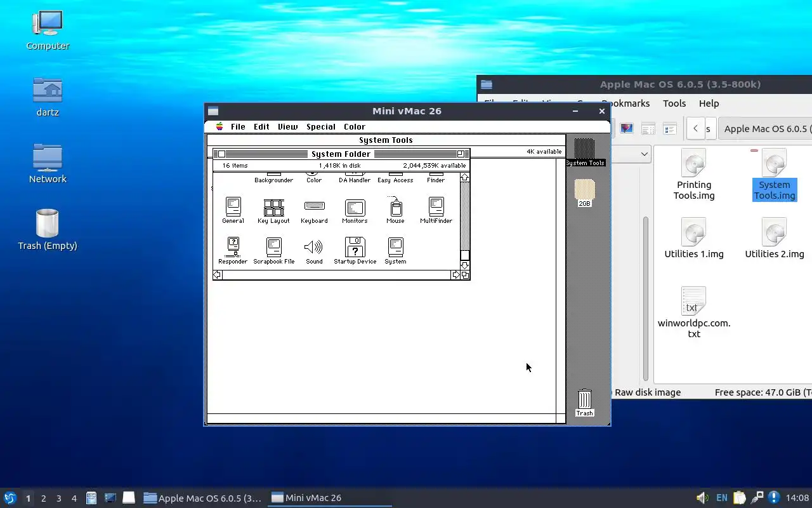
Task: Click the System Folder window title bar
Action: click(341, 154)
